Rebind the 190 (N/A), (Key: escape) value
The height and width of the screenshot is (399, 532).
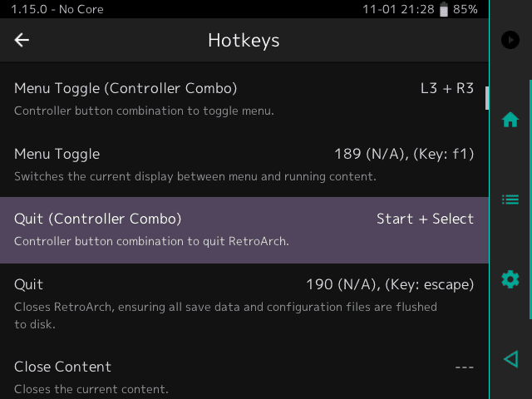tap(390, 284)
